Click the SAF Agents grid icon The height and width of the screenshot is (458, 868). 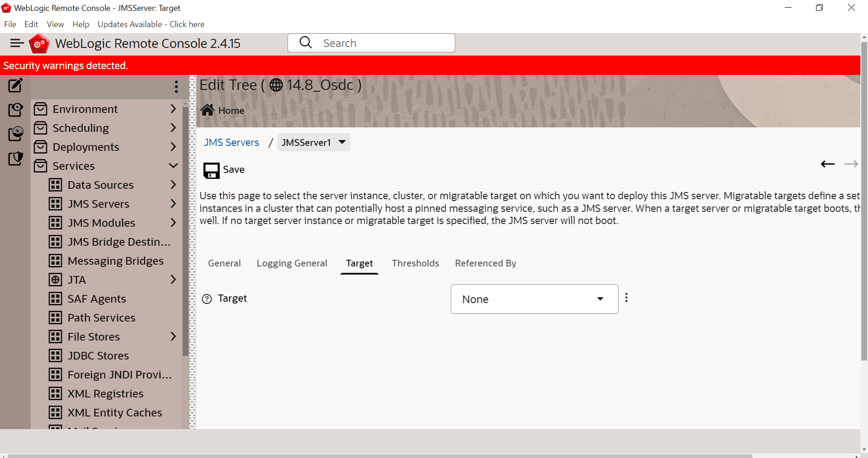tap(56, 299)
